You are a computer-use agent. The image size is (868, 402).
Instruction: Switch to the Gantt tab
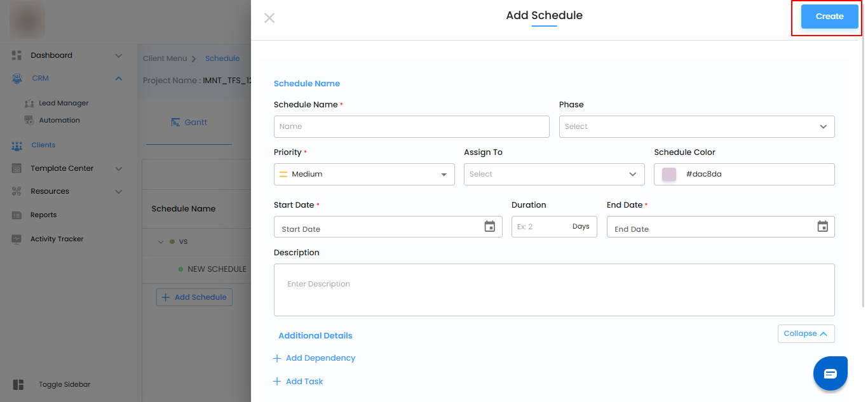click(x=189, y=123)
